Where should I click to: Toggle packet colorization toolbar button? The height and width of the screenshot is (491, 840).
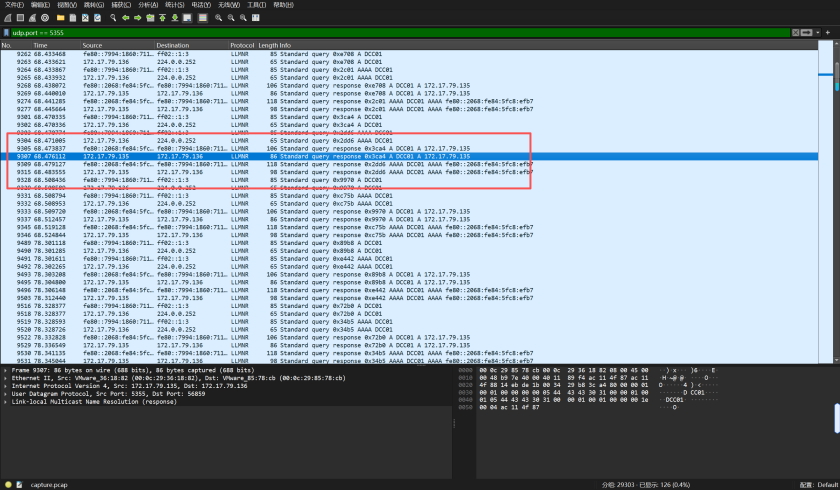(x=203, y=18)
